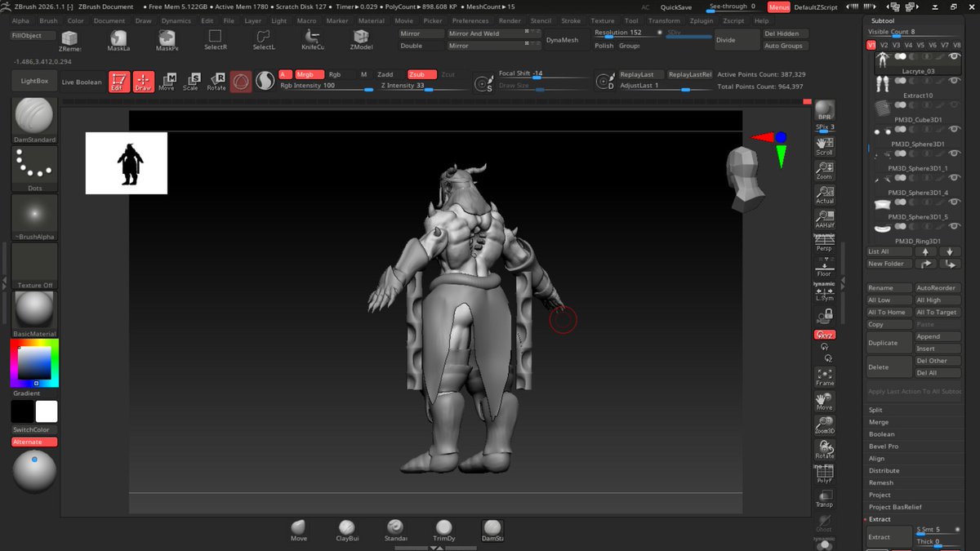
Task: Click the Zoom3D navigation icon
Action: [825, 425]
